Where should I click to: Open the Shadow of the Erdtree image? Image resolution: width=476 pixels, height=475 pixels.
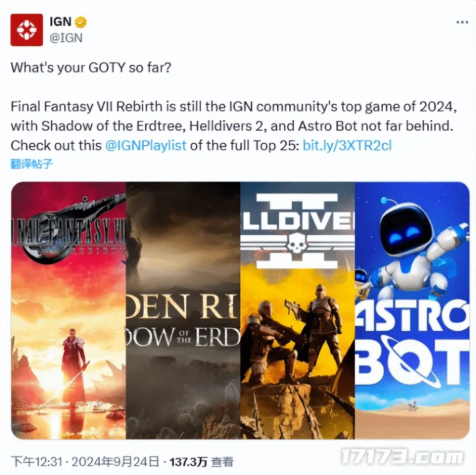pyautogui.click(x=183, y=310)
